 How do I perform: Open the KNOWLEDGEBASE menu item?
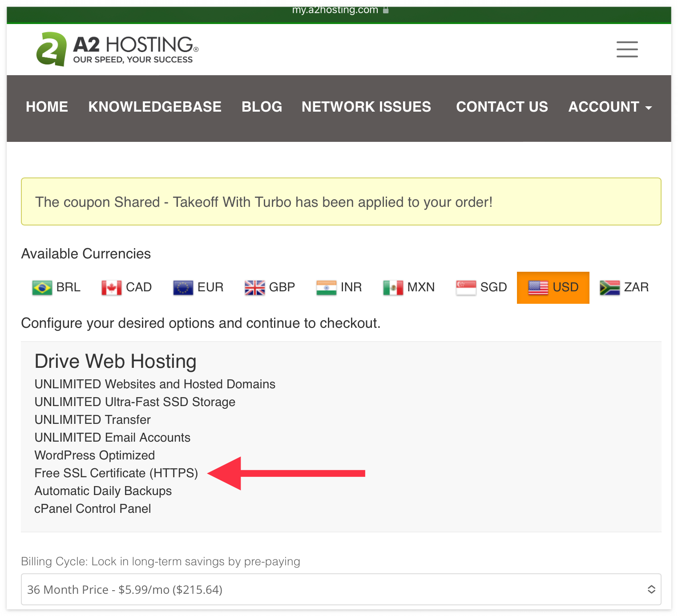pyautogui.click(x=155, y=107)
